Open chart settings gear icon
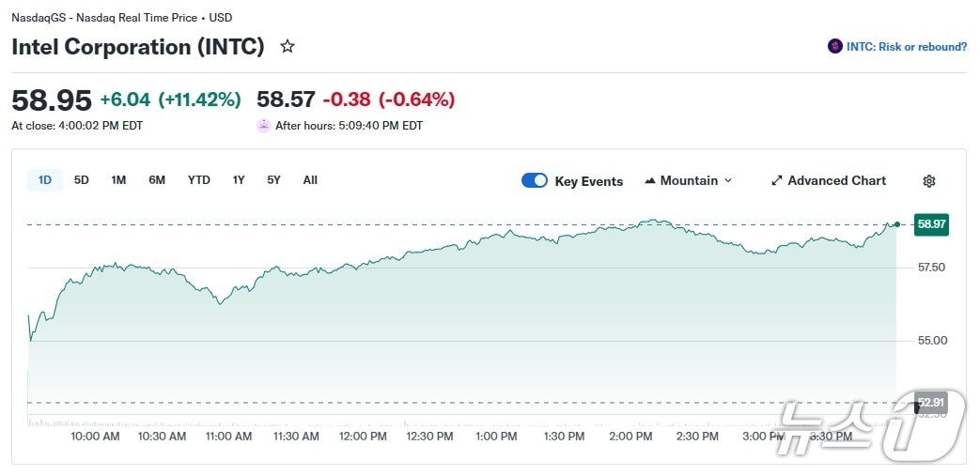The height and width of the screenshot is (476, 980). 929,181
